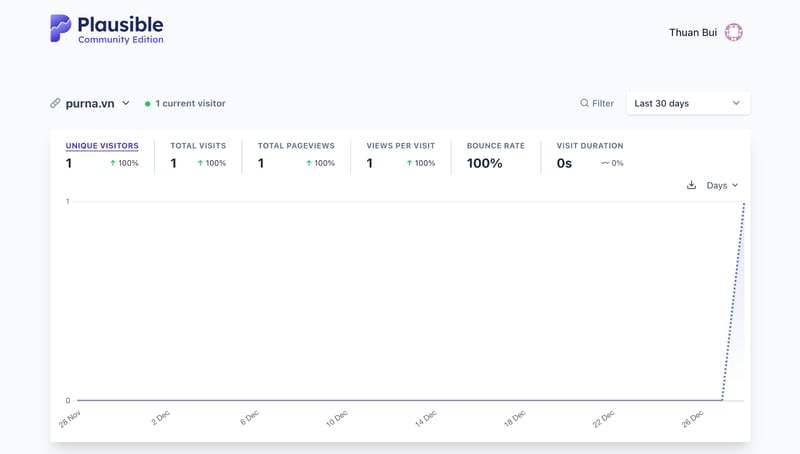Select the Total Visits metric
Viewport: 800px width, 454px height.
(x=197, y=146)
